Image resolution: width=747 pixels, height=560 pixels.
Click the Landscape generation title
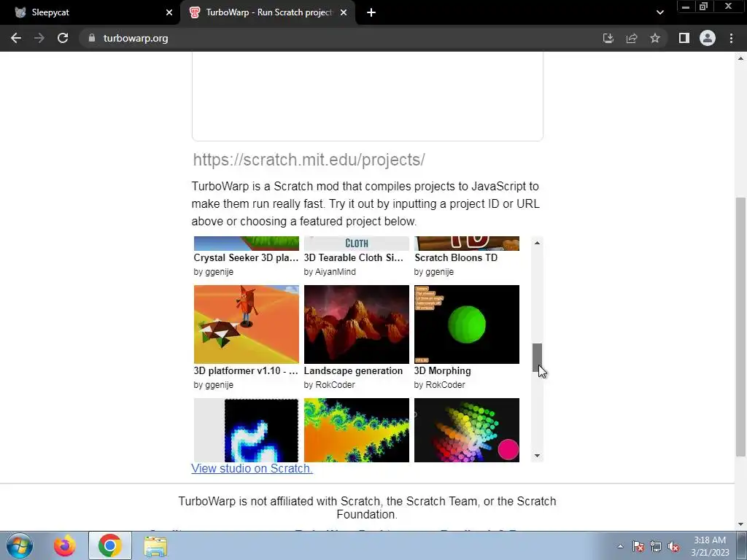[x=354, y=370]
